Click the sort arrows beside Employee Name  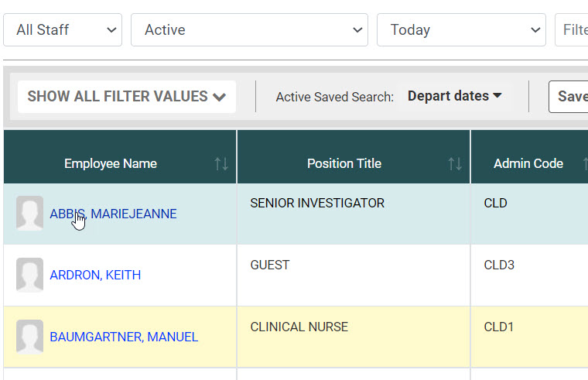[221, 164]
